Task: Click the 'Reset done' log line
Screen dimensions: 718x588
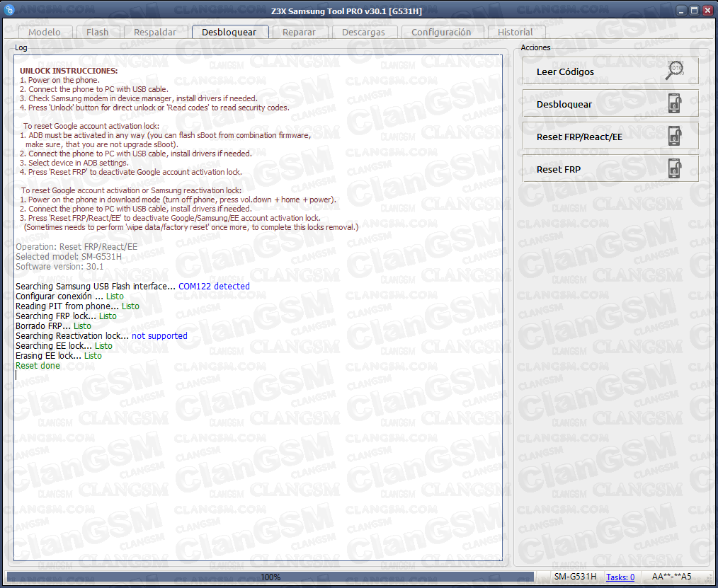Action: tap(38, 366)
